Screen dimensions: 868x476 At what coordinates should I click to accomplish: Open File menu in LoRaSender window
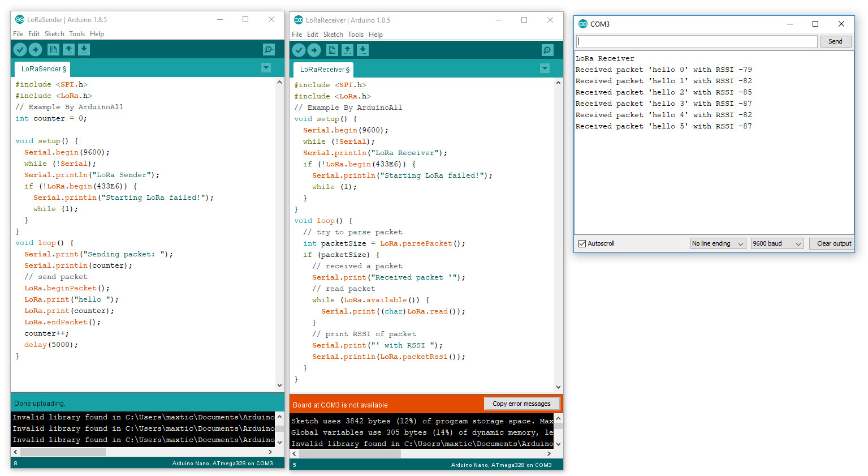coord(18,34)
